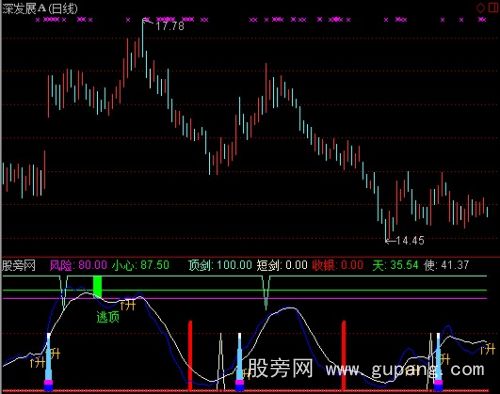Click the 风险: 80.00 indicator readout
500x394 pixels.
pyautogui.click(x=78, y=265)
